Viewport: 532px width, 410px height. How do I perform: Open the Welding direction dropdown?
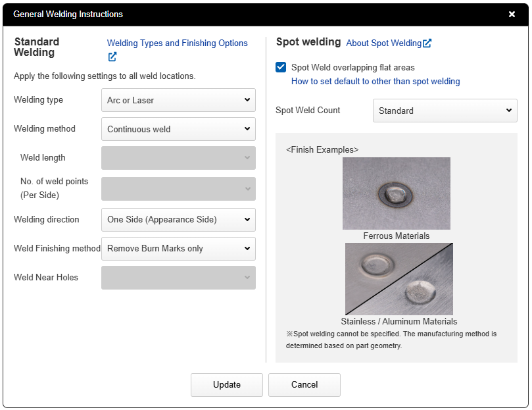[178, 220]
